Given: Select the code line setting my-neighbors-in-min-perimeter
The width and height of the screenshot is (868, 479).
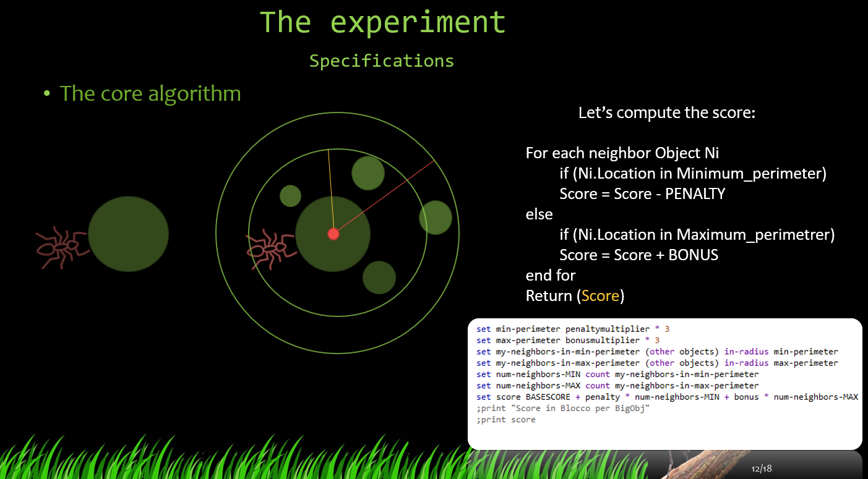Looking at the screenshot, I should [x=657, y=352].
